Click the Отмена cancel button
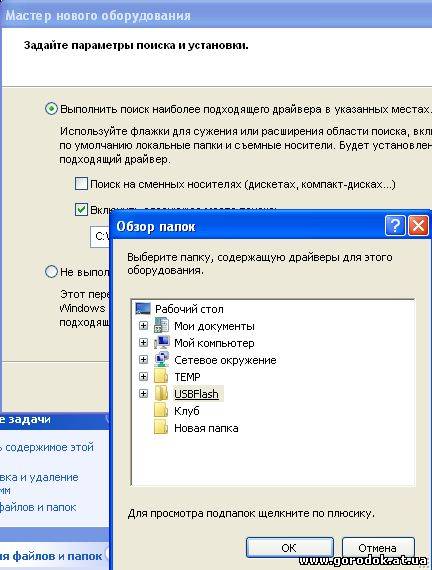 pyautogui.click(x=377, y=548)
